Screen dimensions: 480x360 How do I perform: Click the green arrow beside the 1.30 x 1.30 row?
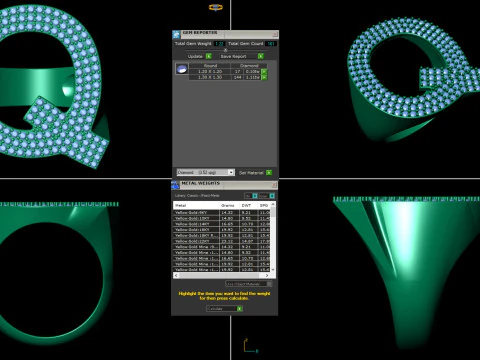[x=264, y=77]
